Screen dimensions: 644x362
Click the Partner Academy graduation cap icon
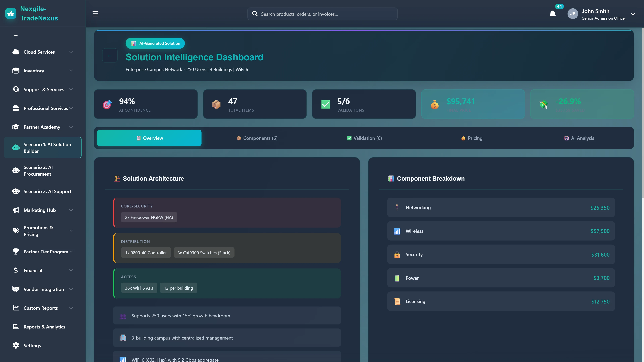click(x=15, y=127)
